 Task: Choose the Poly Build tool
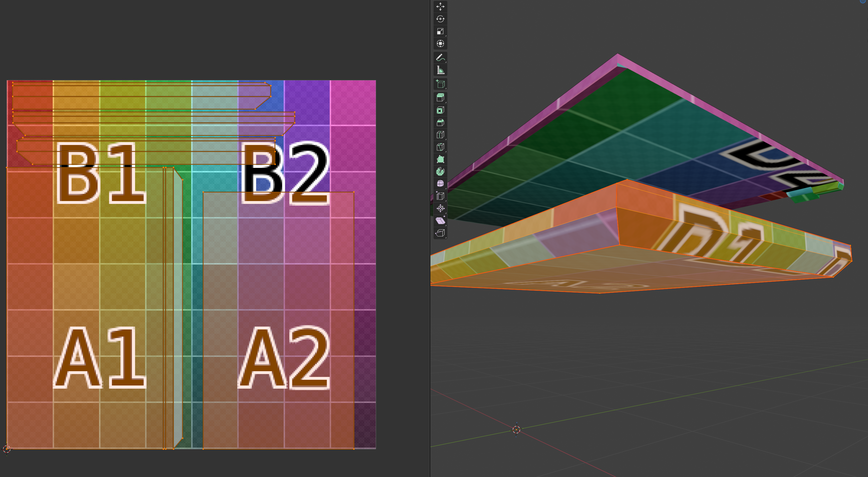[x=440, y=160]
